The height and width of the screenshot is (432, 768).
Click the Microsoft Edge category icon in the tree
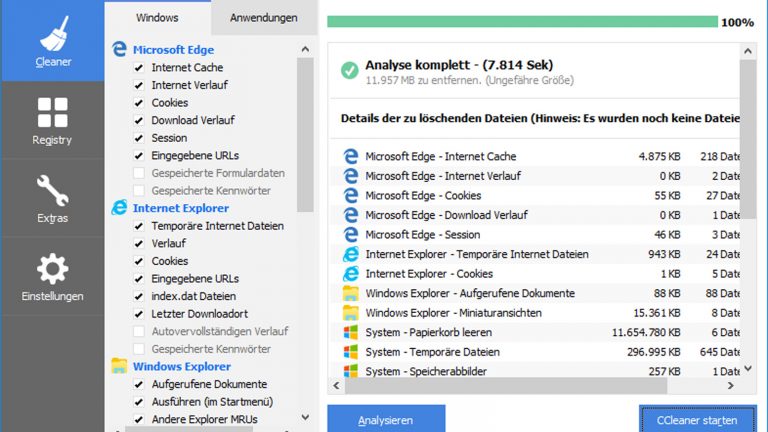click(119, 49)
